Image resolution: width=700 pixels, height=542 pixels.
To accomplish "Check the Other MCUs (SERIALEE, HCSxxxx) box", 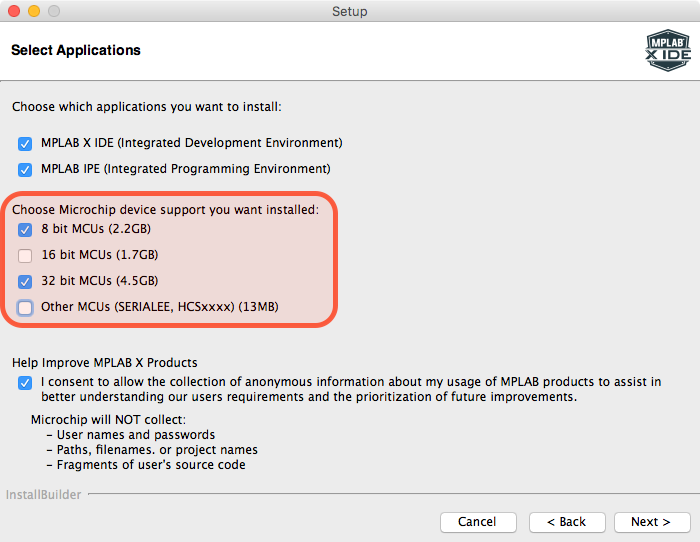I will (25, 307).
